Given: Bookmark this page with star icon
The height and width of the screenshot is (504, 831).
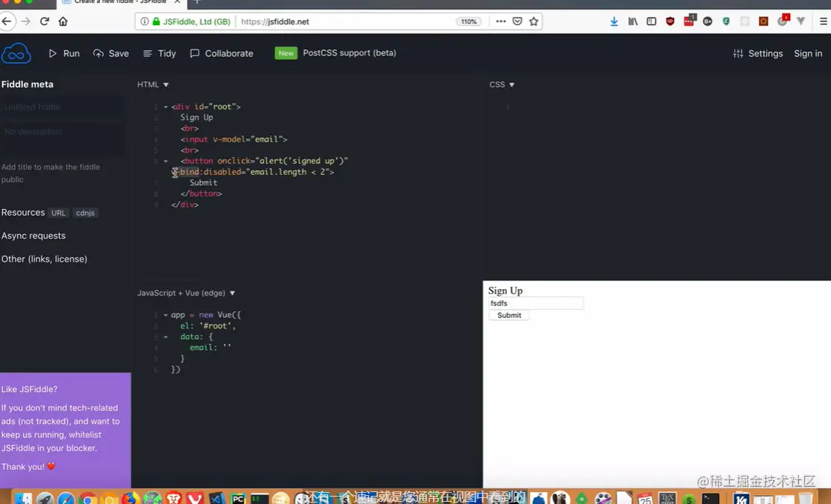Looking at the screenshot, I should pyautogui.click(x=534, y=21).
